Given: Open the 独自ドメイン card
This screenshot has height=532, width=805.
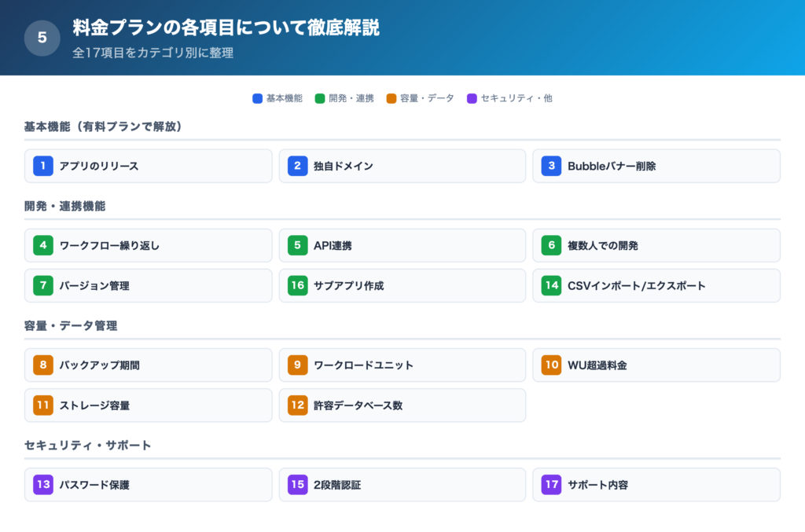Looking at the screenshot, I should click(x=402, y=166).
